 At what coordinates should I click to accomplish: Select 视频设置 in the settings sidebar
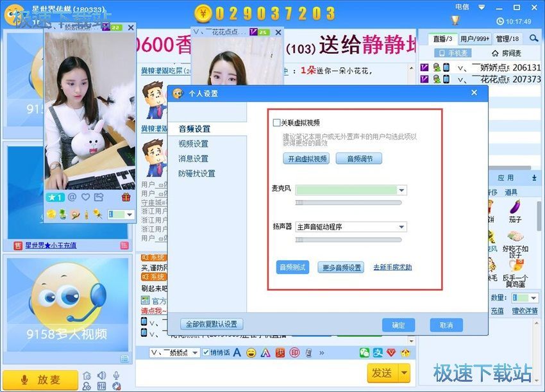pyautogui.click(x=193, y=143)
